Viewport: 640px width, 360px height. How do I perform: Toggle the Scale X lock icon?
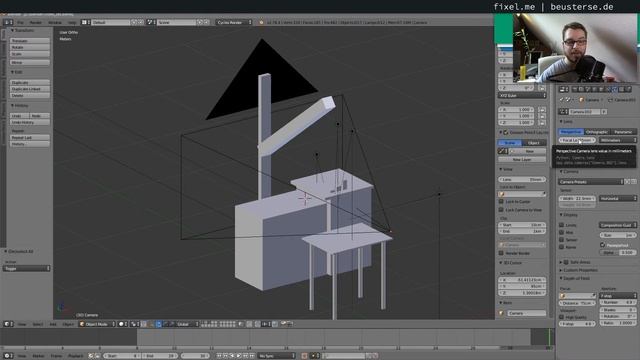coord(542,110)
